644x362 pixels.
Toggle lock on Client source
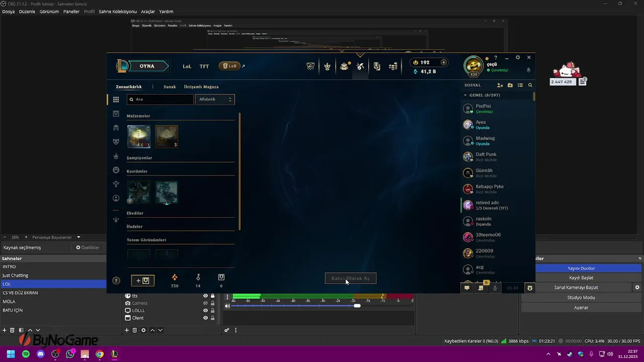coord(213,318)
